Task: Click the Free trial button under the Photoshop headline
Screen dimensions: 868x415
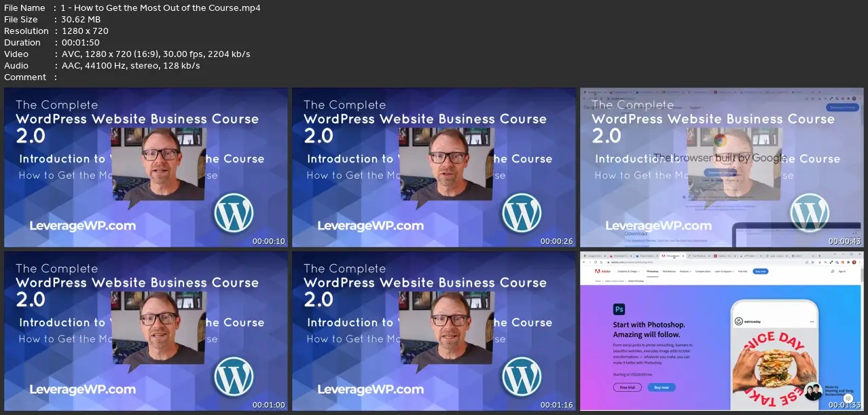Action: point(628,387)
